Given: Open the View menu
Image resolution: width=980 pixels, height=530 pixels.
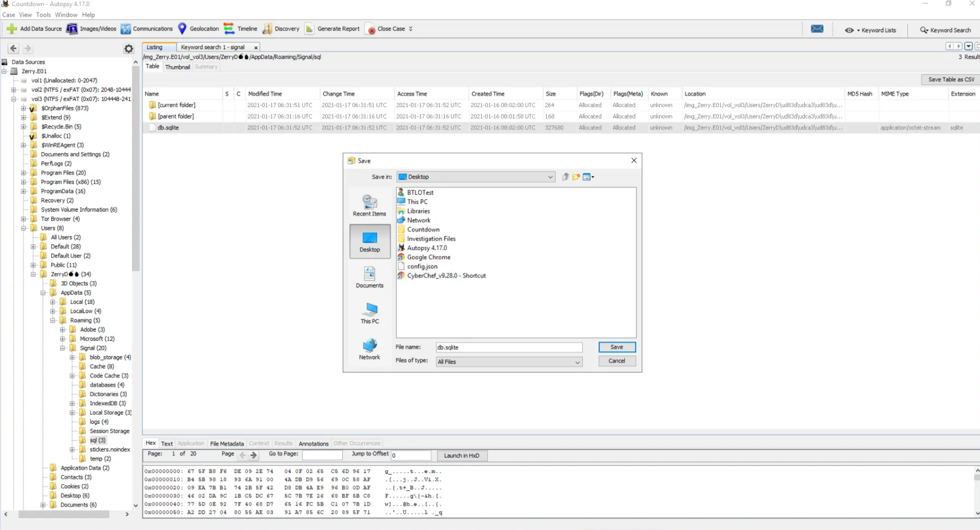Looking at the screenshot, I should point(26,15).
